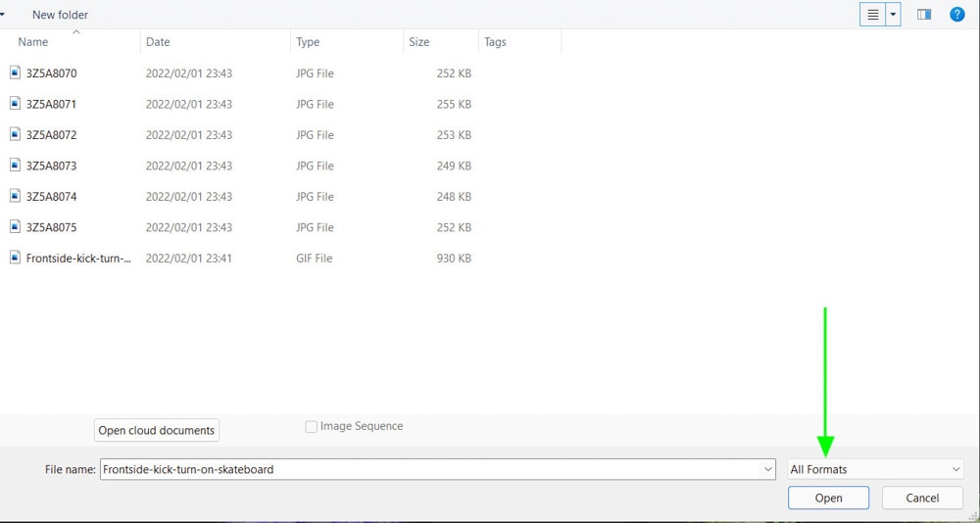Image resolution: width=980 pixels, height=523 pixels.
Task: Click the Help question mark icon
Action: [x=956, y=15]
